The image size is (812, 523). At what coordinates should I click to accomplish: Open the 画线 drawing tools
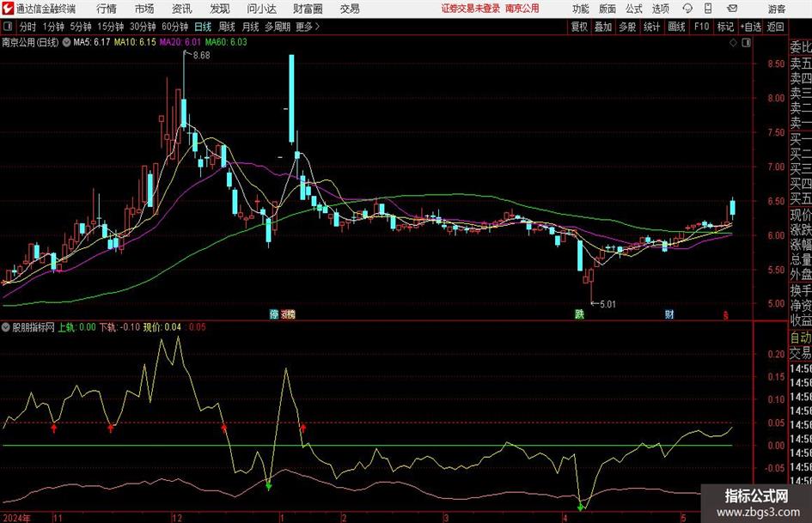676,27
